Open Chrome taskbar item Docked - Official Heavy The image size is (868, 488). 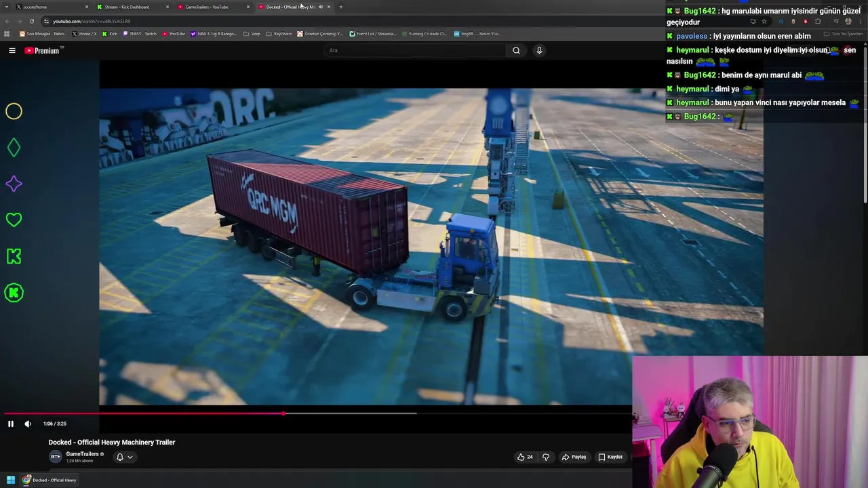pos(50,480)
